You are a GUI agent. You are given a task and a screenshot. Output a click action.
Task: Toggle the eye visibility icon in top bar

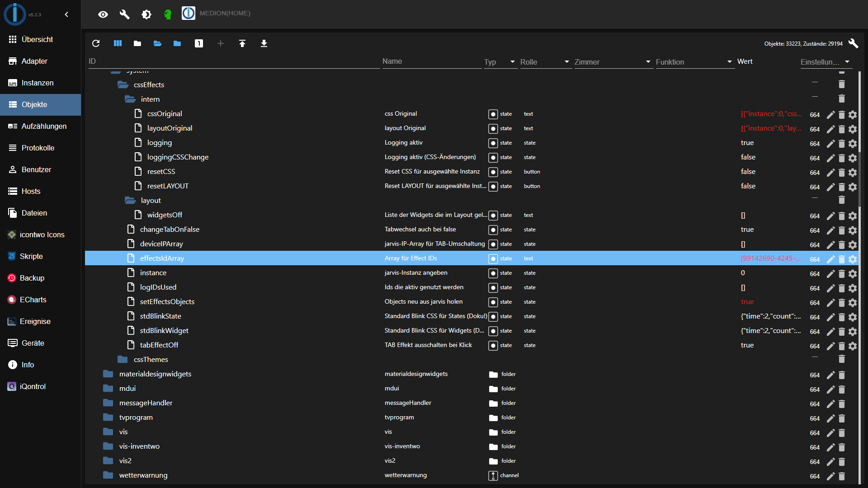[103, 14]
